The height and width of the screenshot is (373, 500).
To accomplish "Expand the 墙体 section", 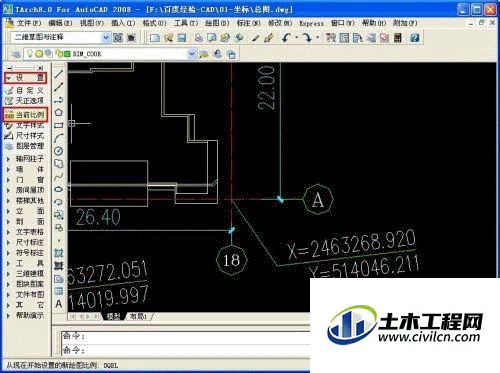I will point(25,169).
